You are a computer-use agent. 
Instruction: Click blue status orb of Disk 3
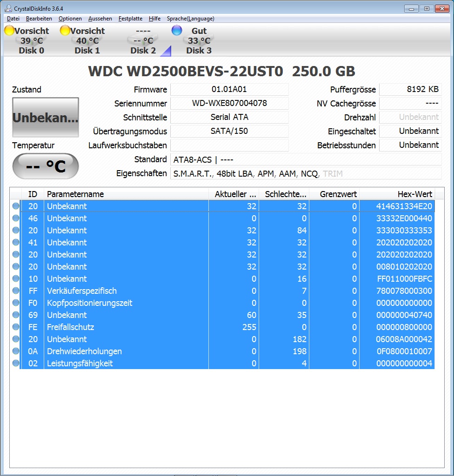(177, 30)
